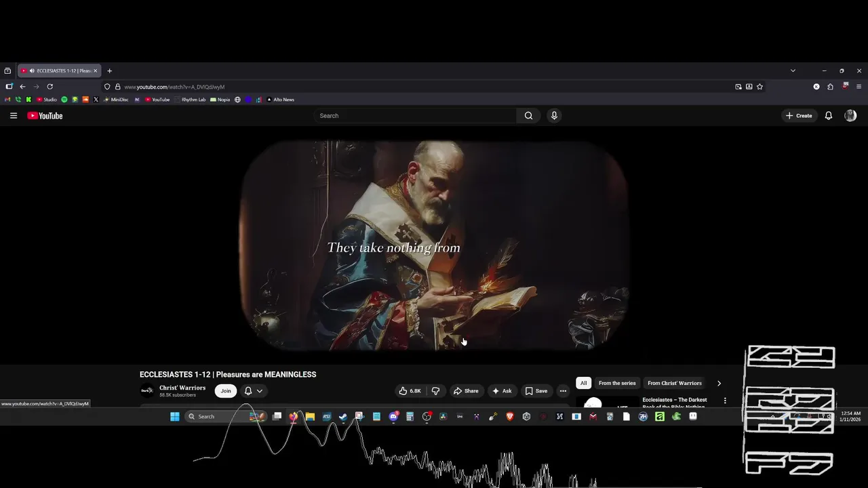Open Christ' Warriors channel avatar
The image size is (868, 488).
click(x=147, y=390)
